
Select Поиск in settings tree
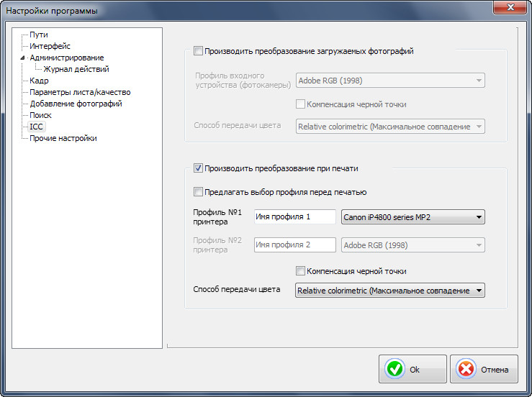(x=40, y=115)
